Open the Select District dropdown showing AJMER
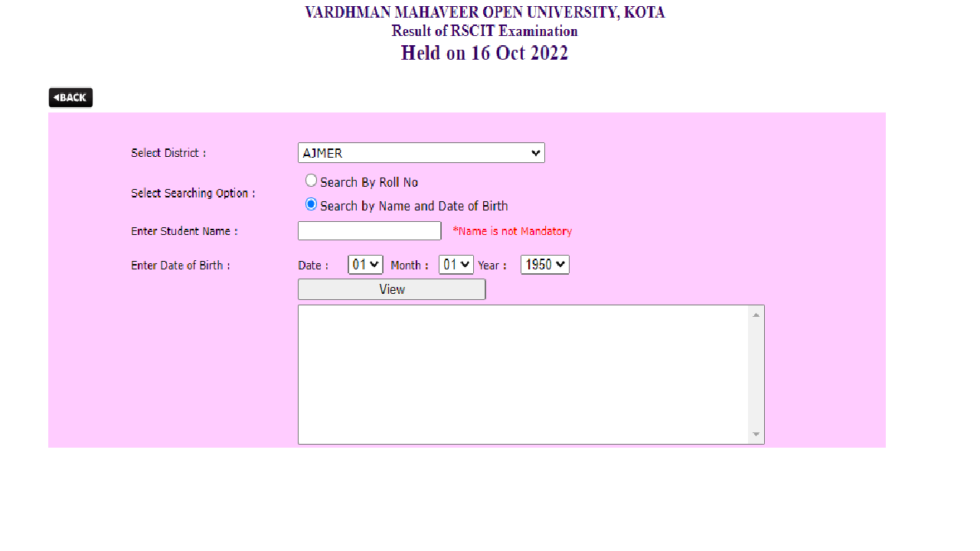This screenshot has height=551, width=980. click(421, 153)
